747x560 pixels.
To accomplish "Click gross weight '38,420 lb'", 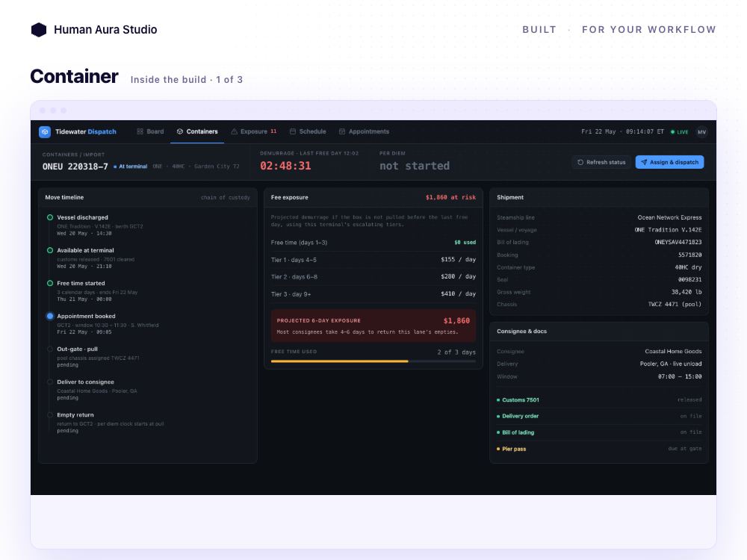I will tap(686, 293).
